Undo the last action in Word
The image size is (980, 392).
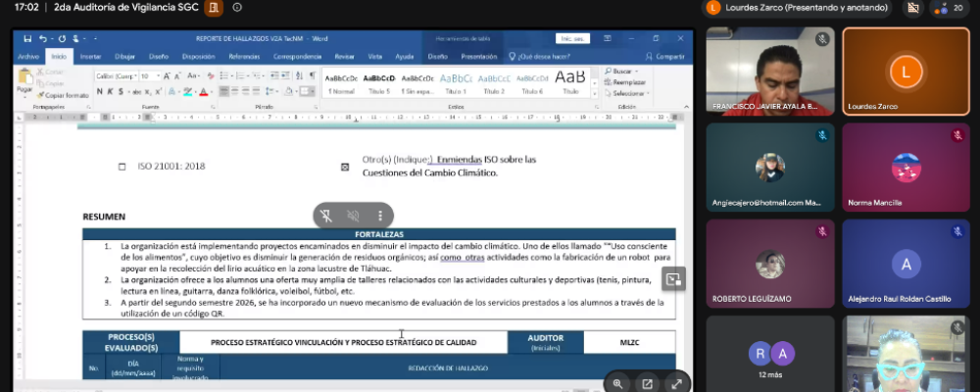[43, 39]
